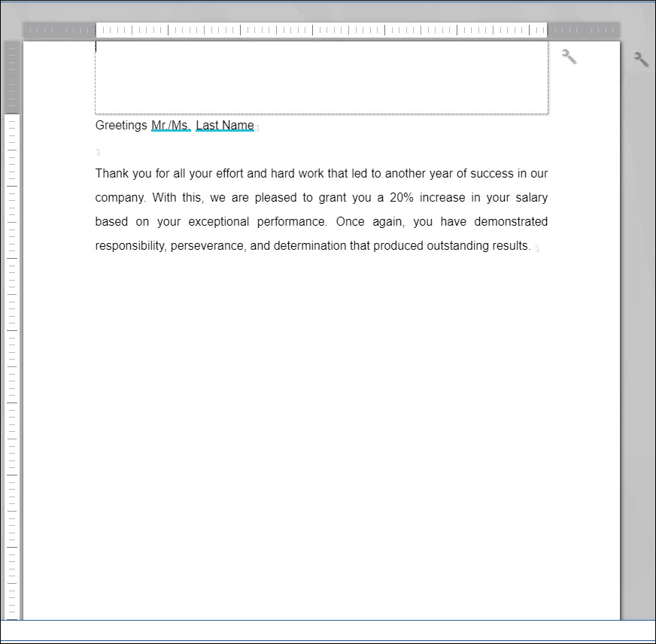
Task: Click the wrench icon on the page
Action: coord(569,56)
